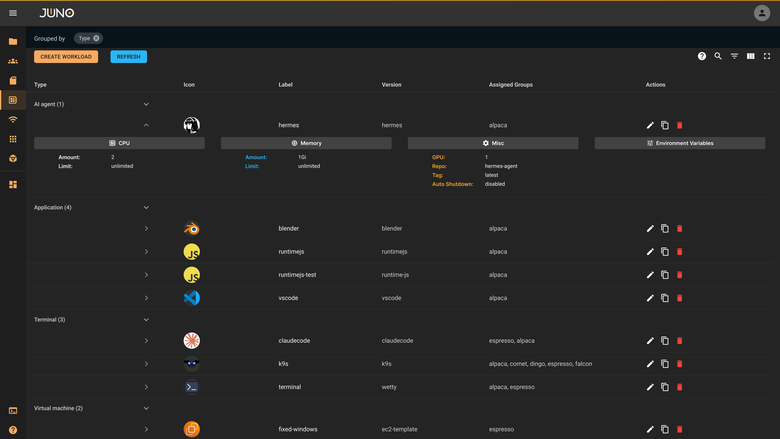Select the runtimejs-test label

pos(297,275)
